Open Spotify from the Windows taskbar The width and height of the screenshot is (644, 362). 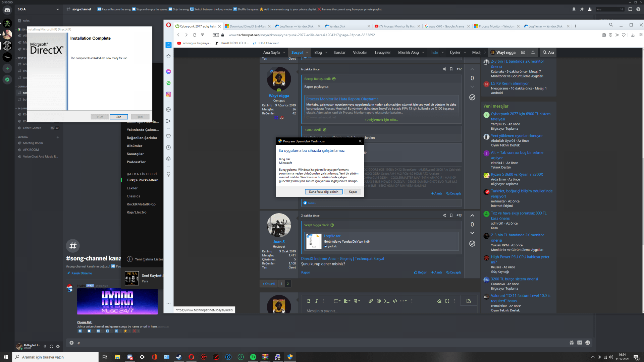[253, 357]
